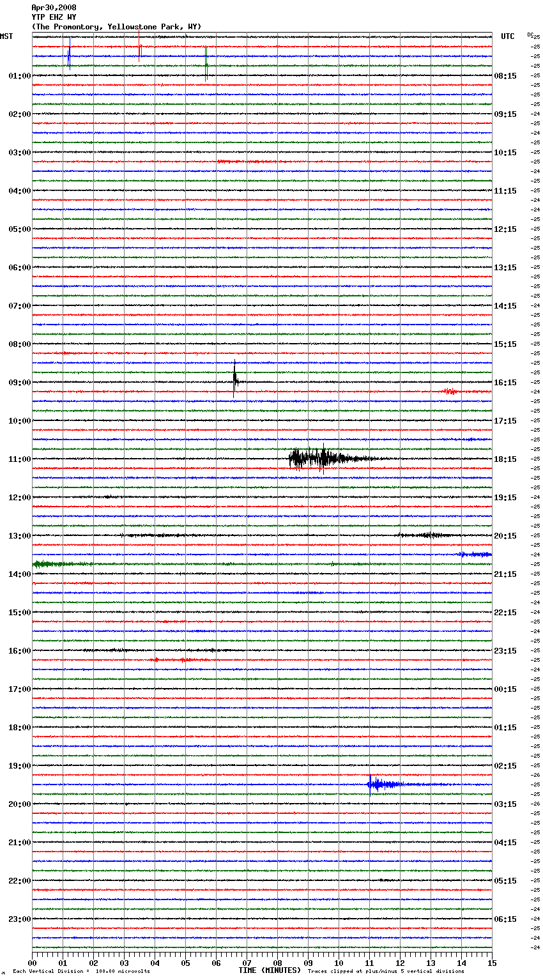Image resolution: width=543 pixels, height=980 pixels.
Task: Click the UTC timezone label
Action: click(507, 36)
